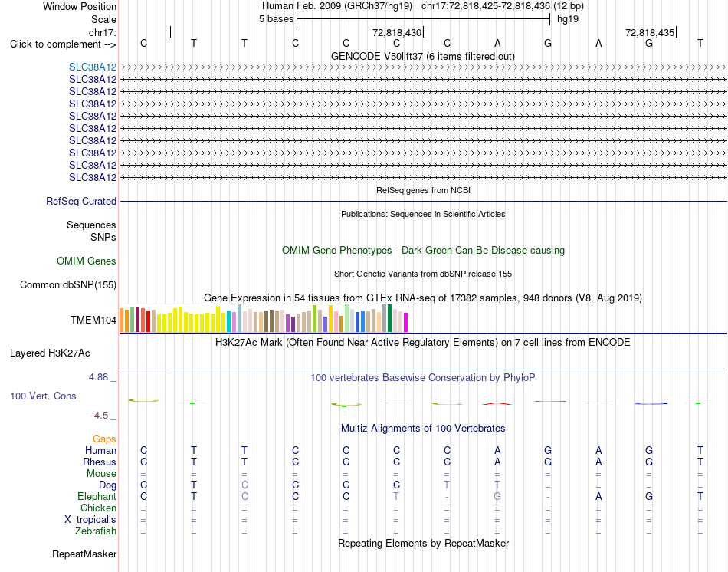Click the hg19 label right of the scale bar

pos(567,19)
